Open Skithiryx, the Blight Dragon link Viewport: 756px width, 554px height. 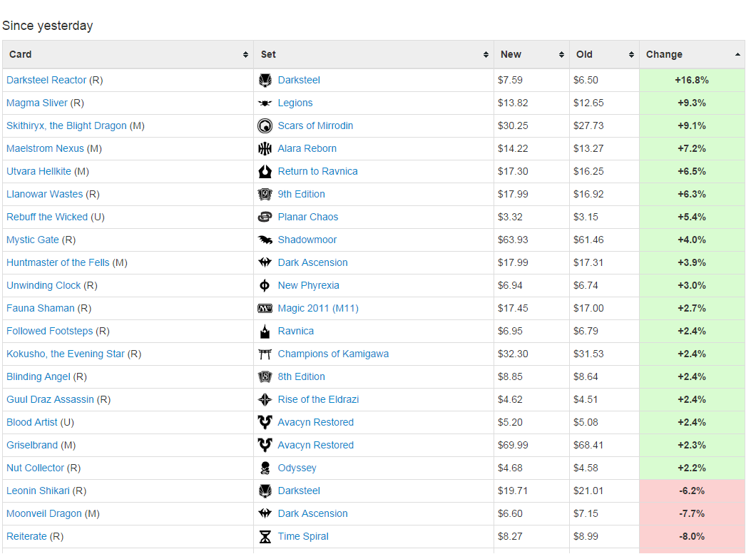(66, 126)
